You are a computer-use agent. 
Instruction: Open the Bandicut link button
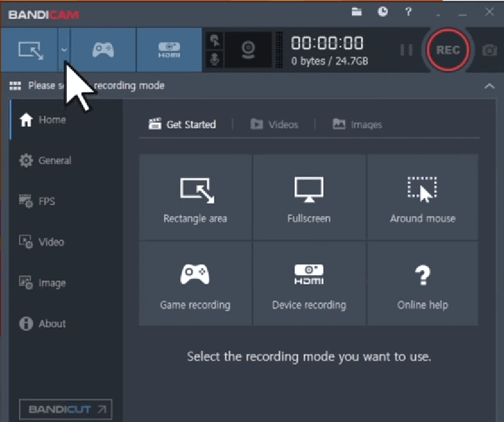66,409
